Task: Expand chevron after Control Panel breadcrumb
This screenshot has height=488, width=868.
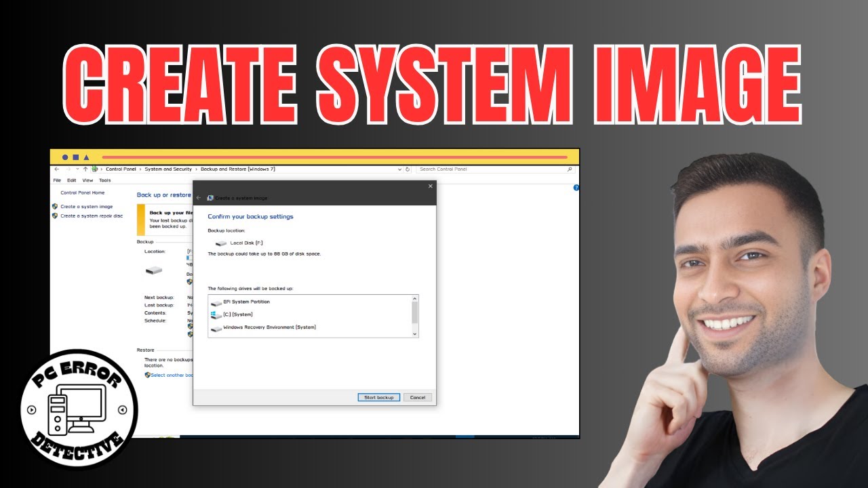Action: click(x=140, y=169)
